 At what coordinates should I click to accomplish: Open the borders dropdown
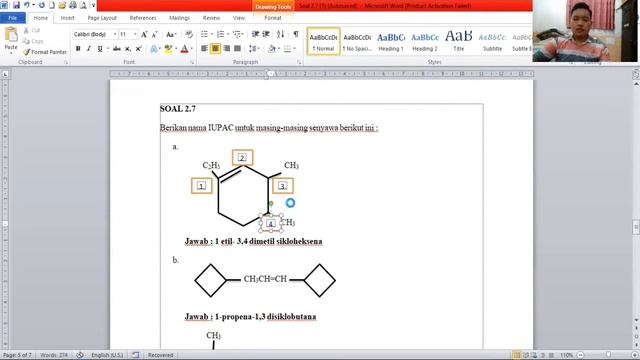[x=294, y=49]
